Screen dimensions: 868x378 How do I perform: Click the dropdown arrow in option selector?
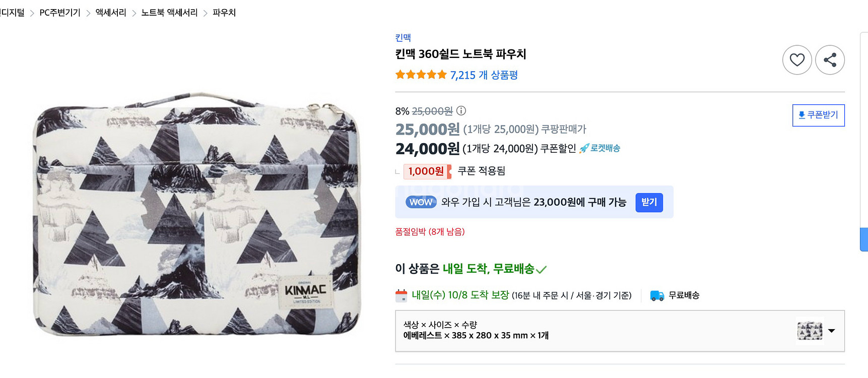(x=831, y=331)
